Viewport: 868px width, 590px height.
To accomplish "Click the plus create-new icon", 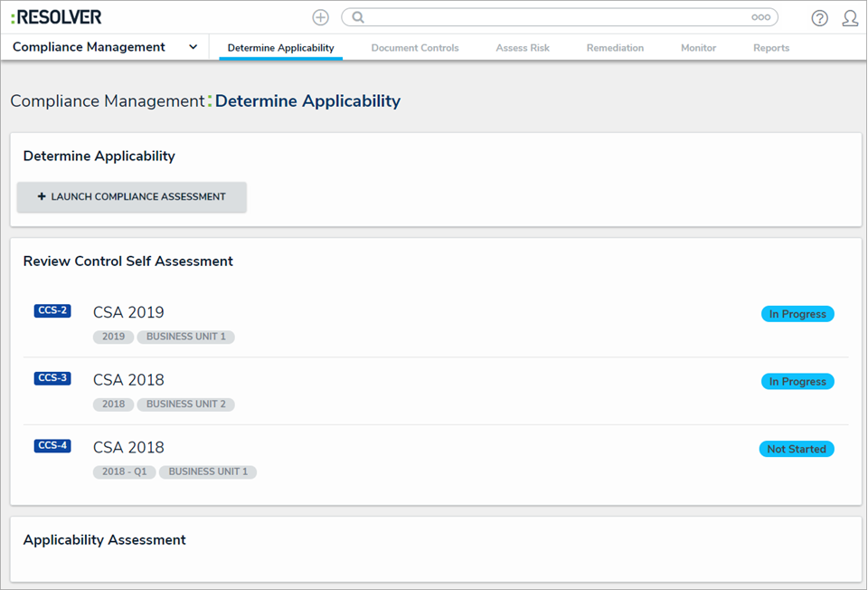I will point(320,17).
